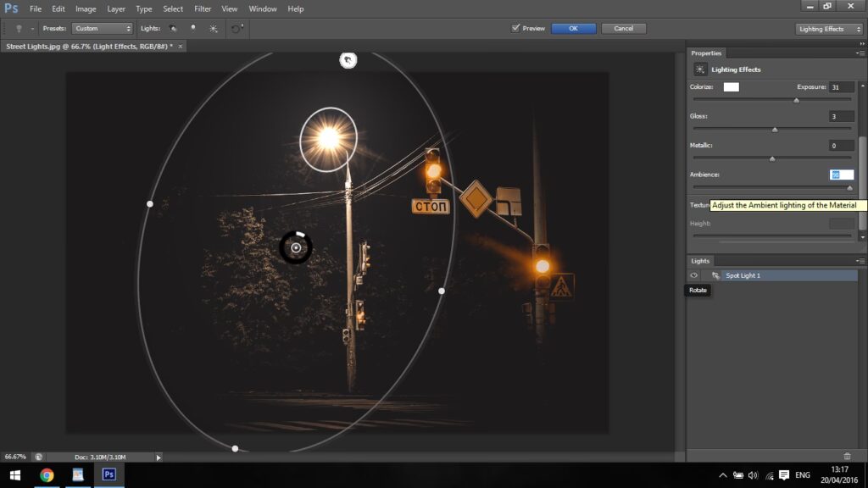Click the rotate handle atop the ellipse
868x488 pixels.
[x=348, y=59]
